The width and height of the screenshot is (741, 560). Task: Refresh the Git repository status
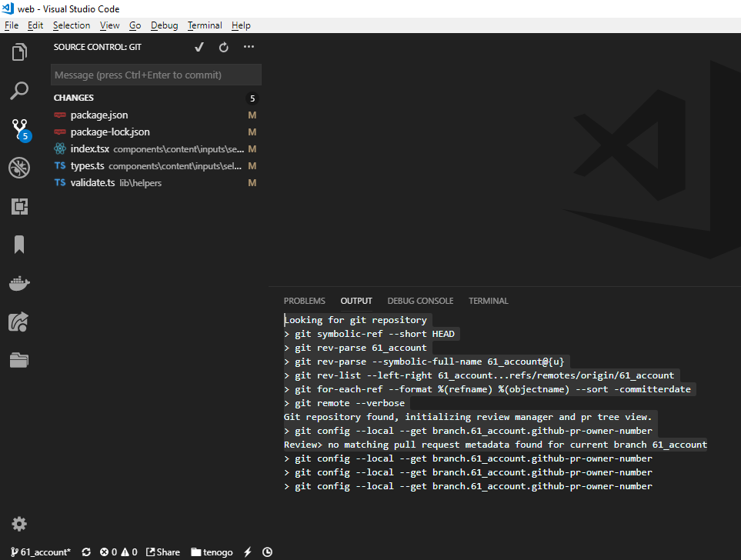click(223, 46)
